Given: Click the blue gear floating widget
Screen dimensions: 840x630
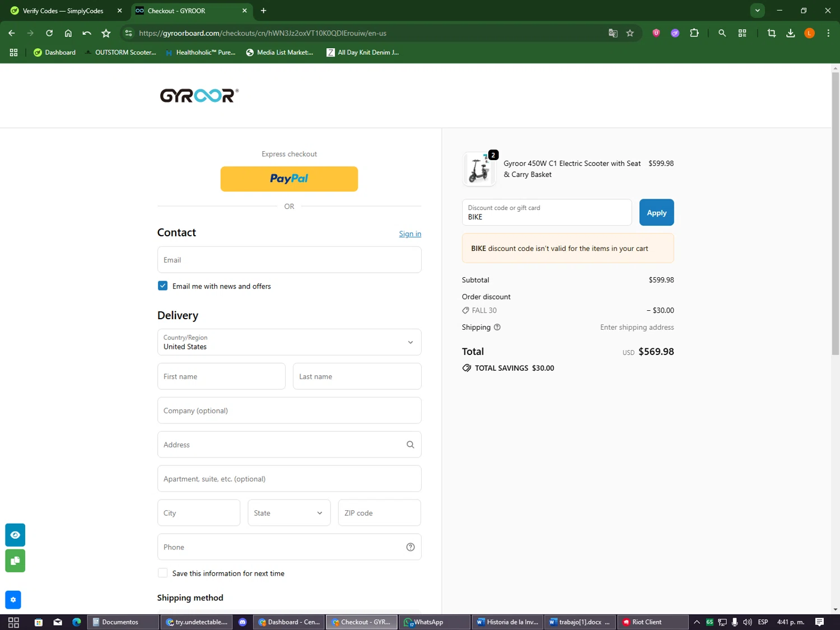Looking at the screenshot, I should pos(13,600).
